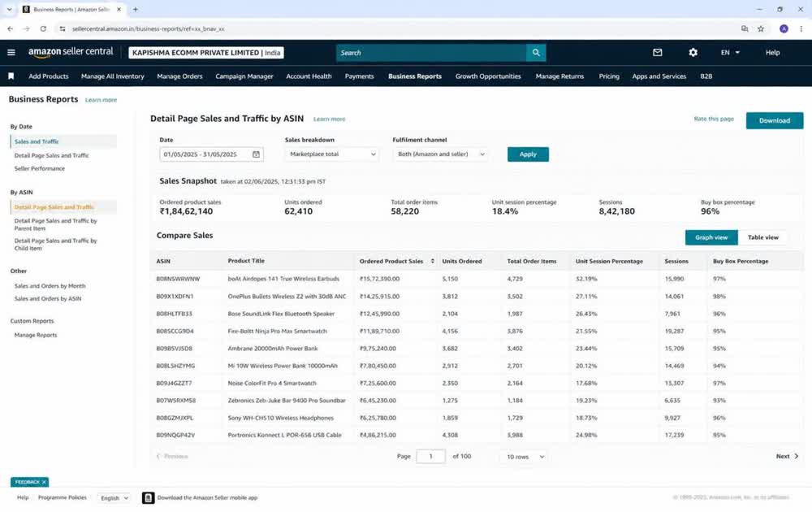Click the browser forward arrow
This screenshot has width=812, height=512.
click(27, 29)
